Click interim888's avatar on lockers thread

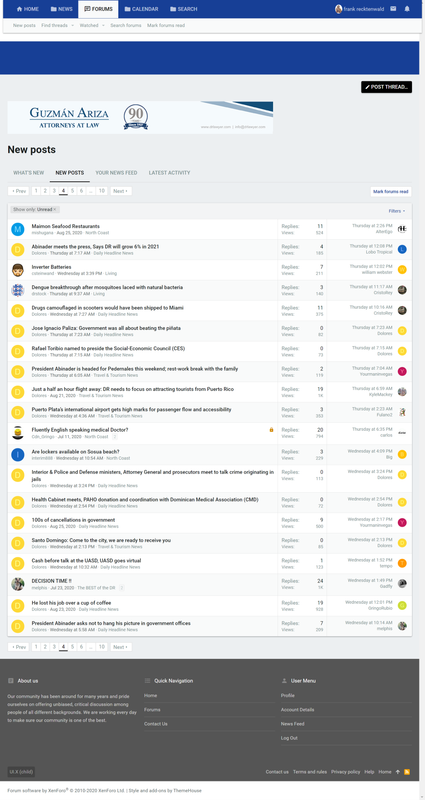(18, 455)
